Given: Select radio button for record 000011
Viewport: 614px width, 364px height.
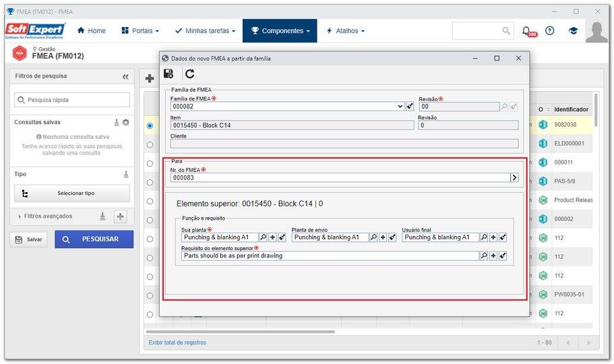Looking at the screenshot, I should point(150,163).
